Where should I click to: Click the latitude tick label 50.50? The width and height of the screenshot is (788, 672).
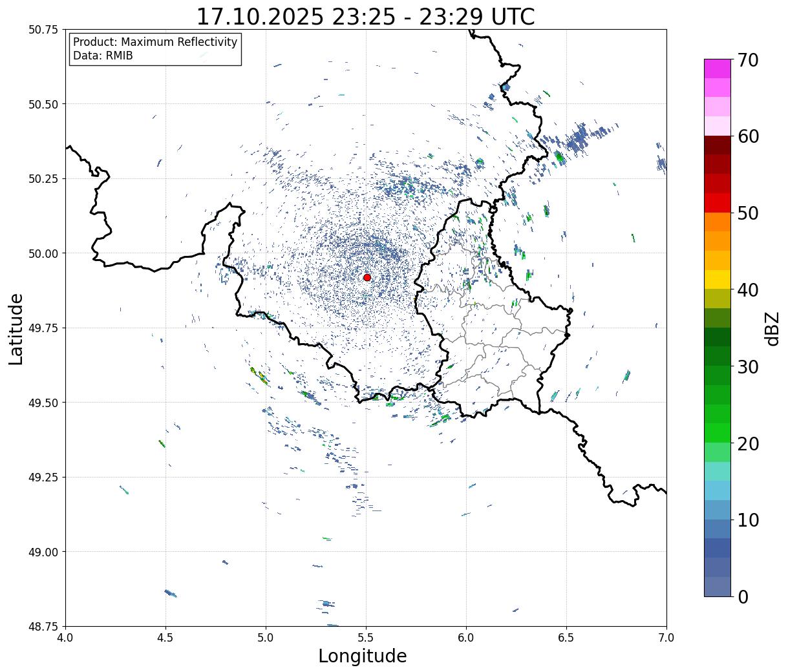tap(43, 104)
